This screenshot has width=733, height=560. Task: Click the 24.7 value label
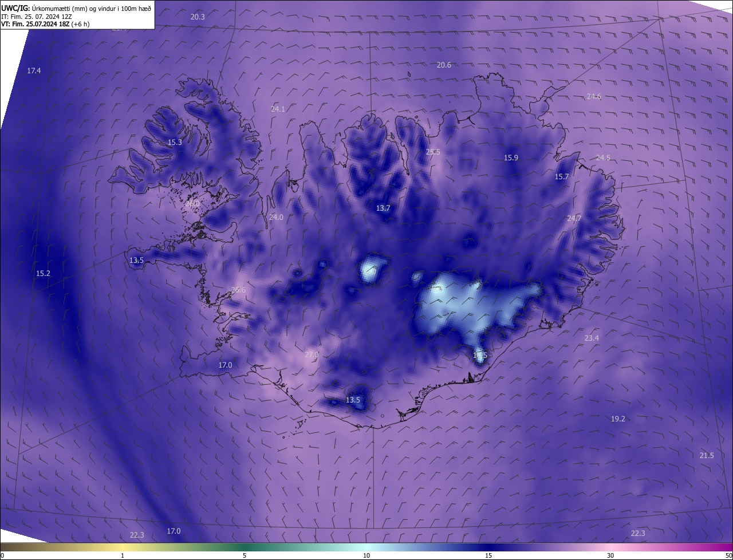[x=574, y=219]
